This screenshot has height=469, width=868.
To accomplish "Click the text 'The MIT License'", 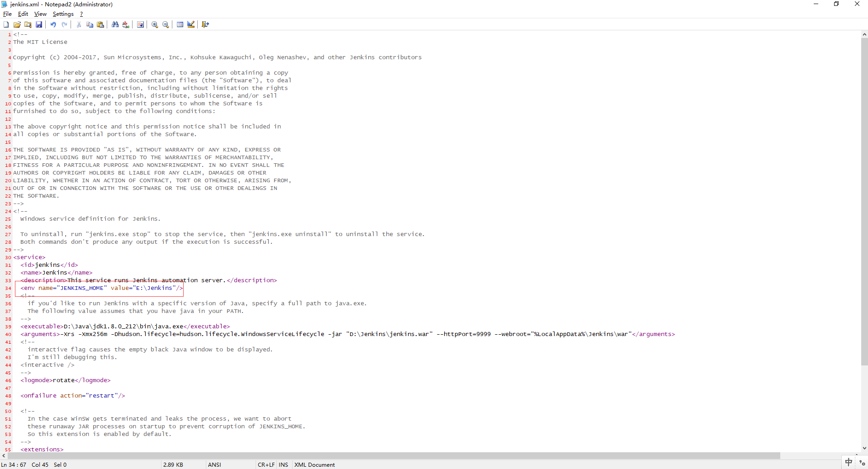I will [x=40, y=42].
